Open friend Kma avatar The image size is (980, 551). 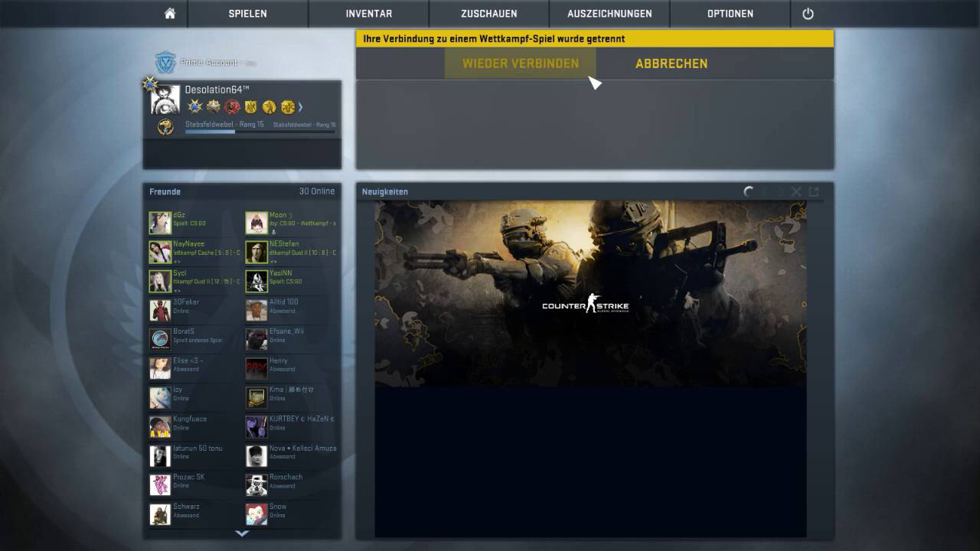pos(256,397)
